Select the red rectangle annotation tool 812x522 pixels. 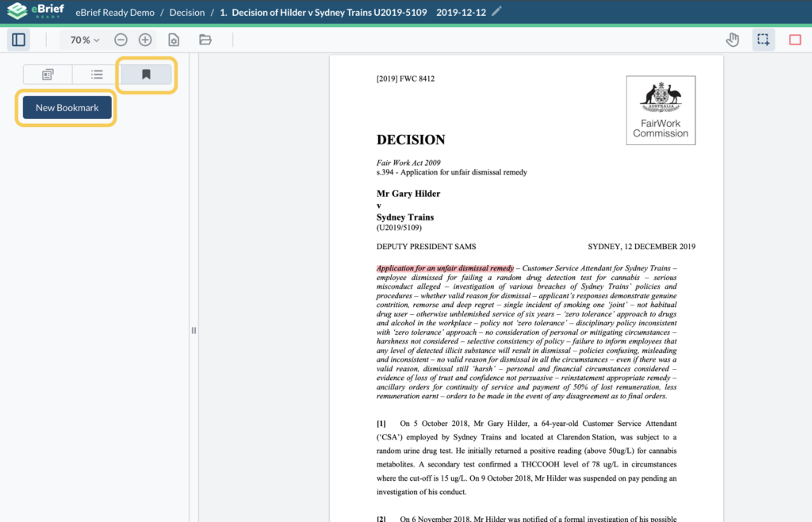click(795, 40)
